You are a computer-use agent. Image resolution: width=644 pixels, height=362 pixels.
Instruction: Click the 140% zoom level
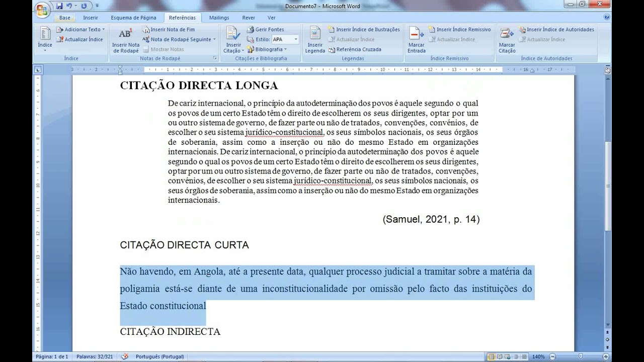click(x=538, y=357)
